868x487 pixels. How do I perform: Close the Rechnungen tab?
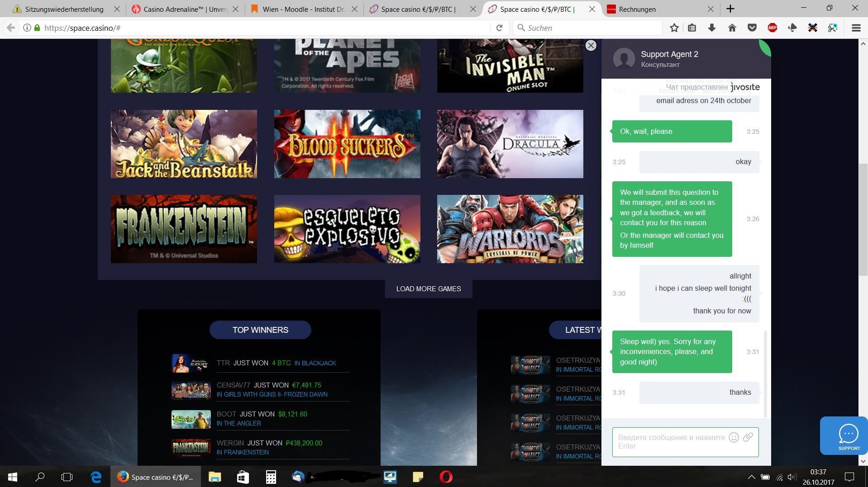pyautogui.click(x=711, y=9)
